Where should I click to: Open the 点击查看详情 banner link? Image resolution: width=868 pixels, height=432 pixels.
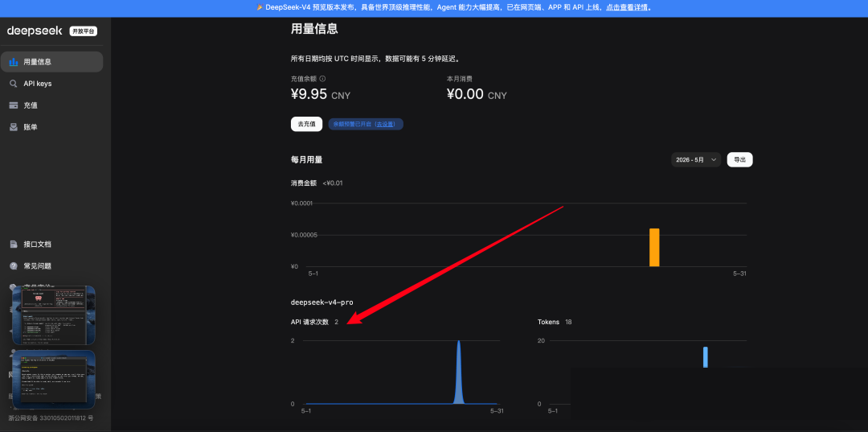point(628,8)
